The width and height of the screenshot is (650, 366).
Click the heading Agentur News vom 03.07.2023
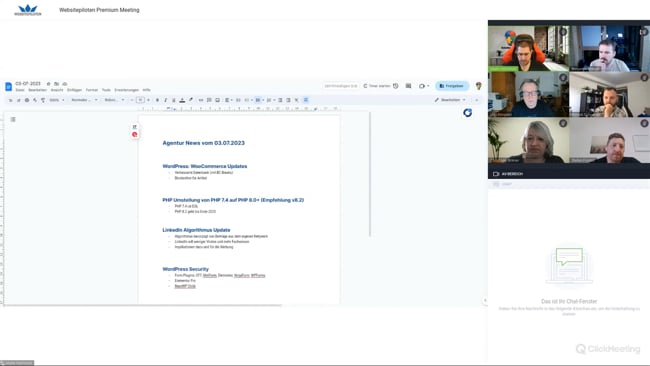click(204, 143)
